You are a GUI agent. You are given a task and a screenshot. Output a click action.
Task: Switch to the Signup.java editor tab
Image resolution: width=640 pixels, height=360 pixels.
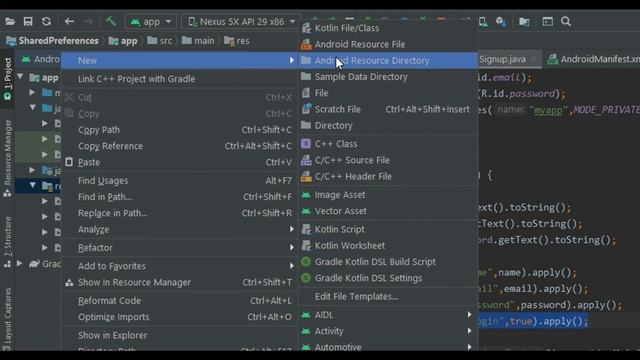502,59
